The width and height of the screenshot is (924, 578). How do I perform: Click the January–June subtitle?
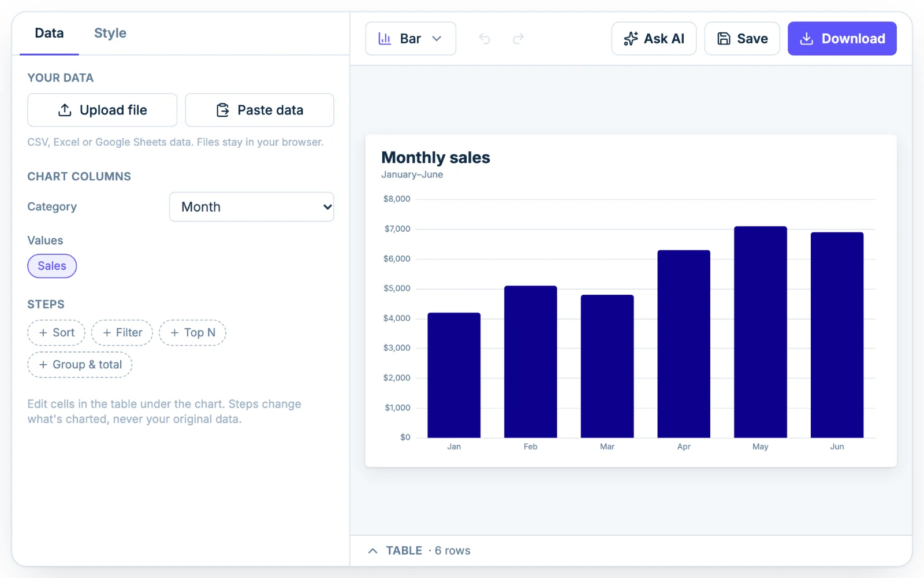coord(412,175)
